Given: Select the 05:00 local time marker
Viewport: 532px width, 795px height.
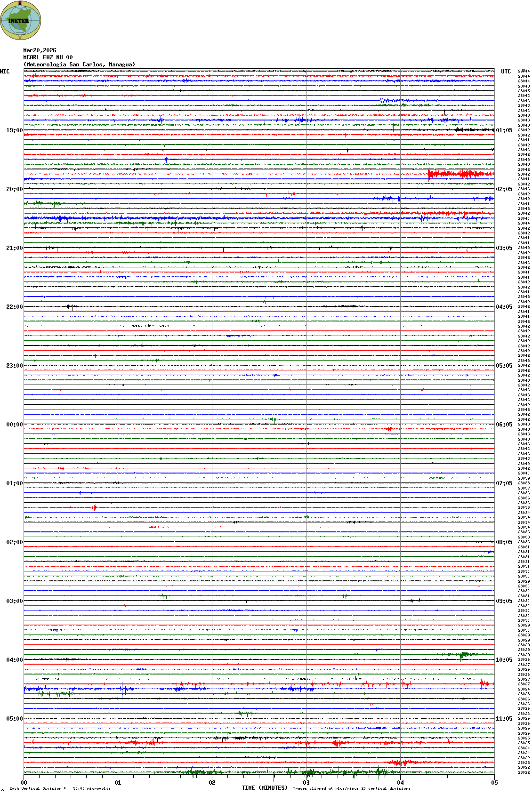Looking at the screenshot, I should coord(14,719).
